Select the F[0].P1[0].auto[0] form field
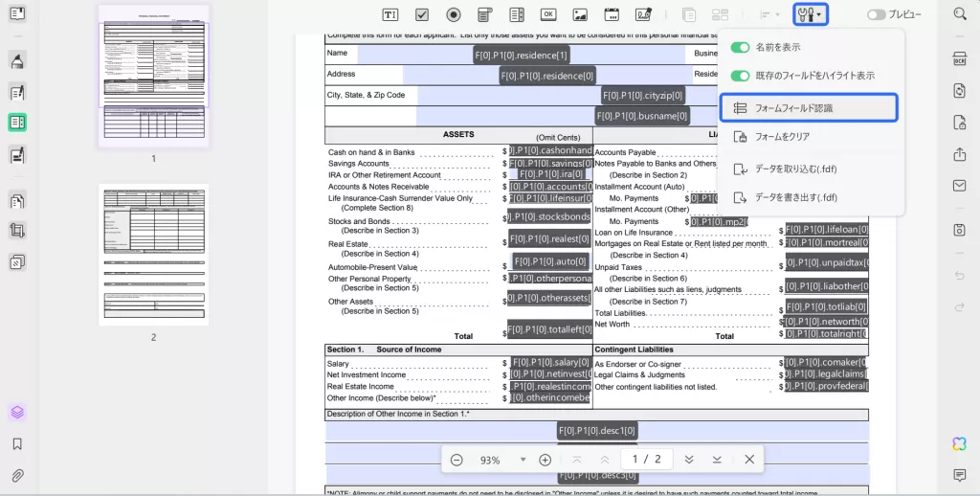 pos(550,261)
